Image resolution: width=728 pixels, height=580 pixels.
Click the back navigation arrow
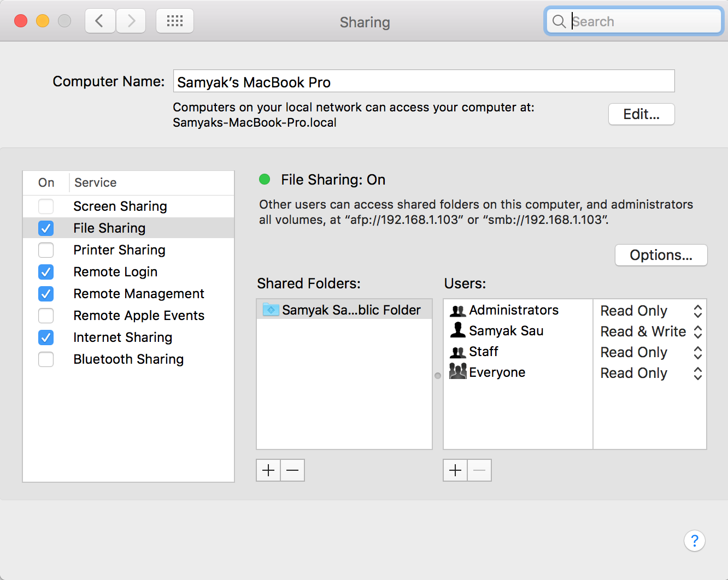(99, 21)
